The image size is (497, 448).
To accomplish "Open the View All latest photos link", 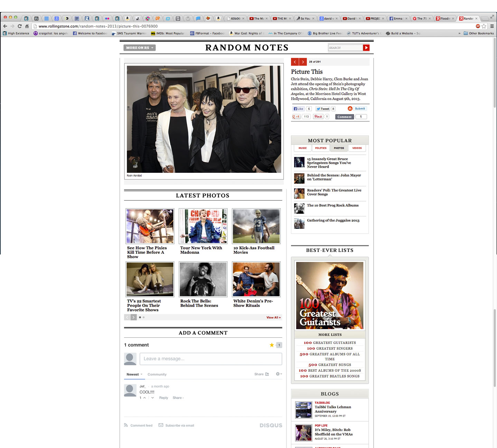I will 273,317.
